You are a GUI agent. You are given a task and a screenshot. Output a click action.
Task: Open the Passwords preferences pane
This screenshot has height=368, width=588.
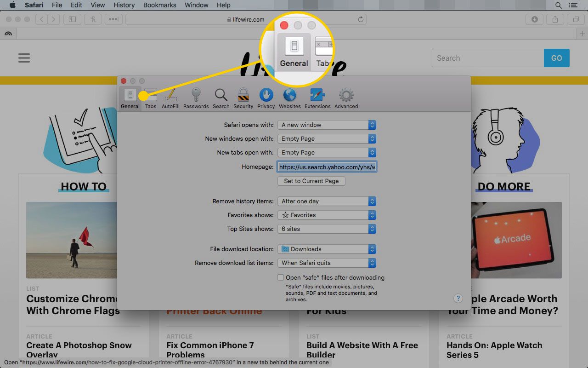[196, 98]
